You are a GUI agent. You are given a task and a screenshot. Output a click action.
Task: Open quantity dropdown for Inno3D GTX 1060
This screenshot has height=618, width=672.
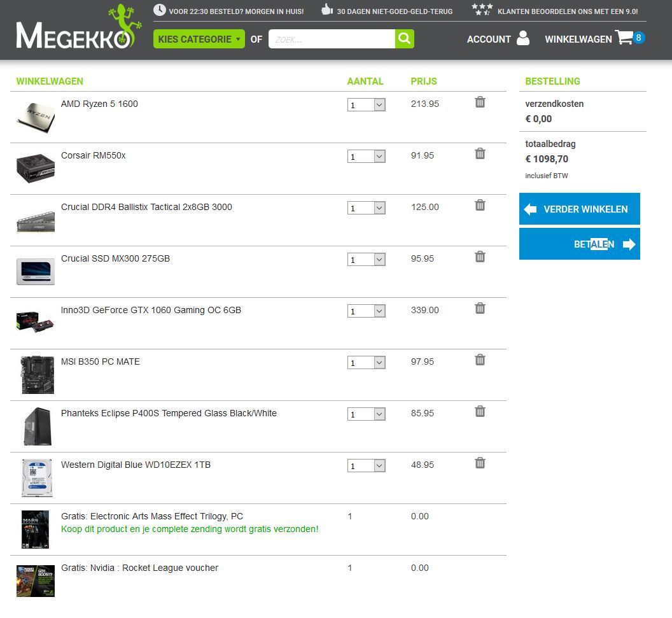coord(367,311)
